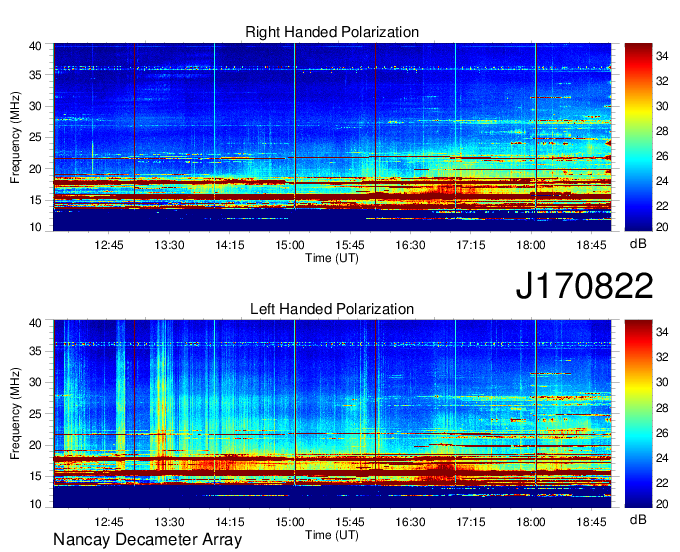Click 'Time (UT)' label under Left Handed plot
This screenshot has height=552, width=680.
point(332,535)
